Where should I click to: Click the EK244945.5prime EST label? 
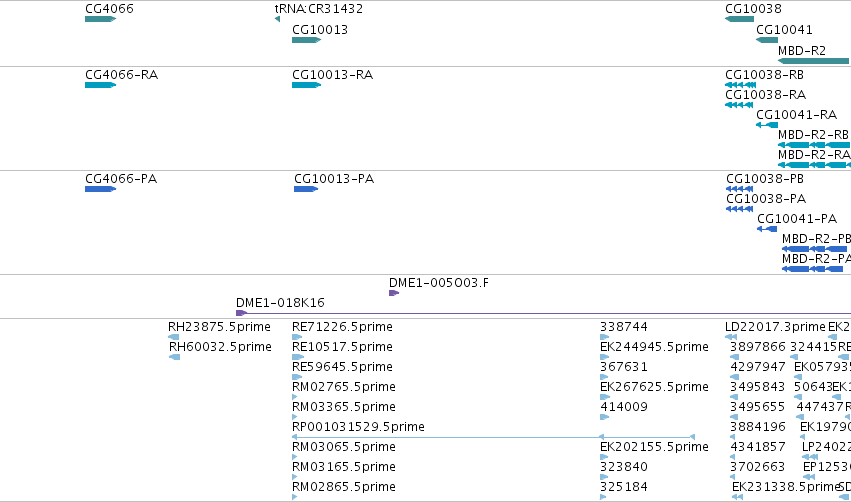tap(654, 347)
